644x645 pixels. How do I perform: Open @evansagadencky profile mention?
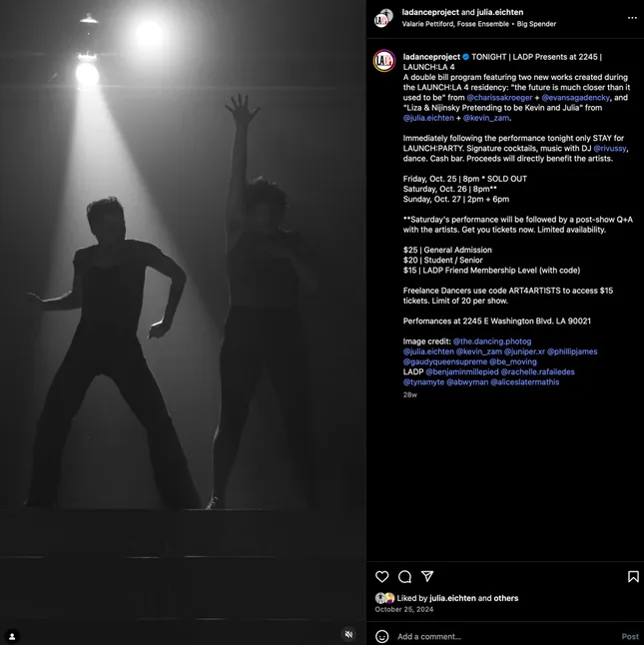point(576,98)
